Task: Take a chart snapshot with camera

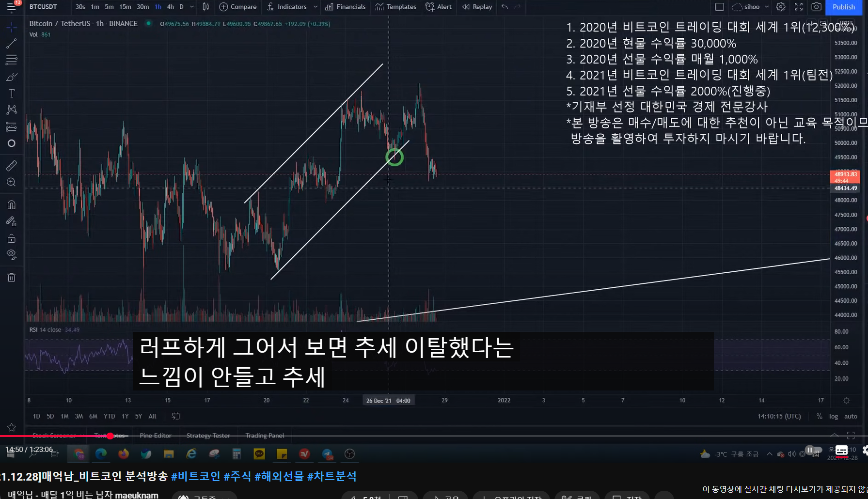Action: [x=816, y=7]
